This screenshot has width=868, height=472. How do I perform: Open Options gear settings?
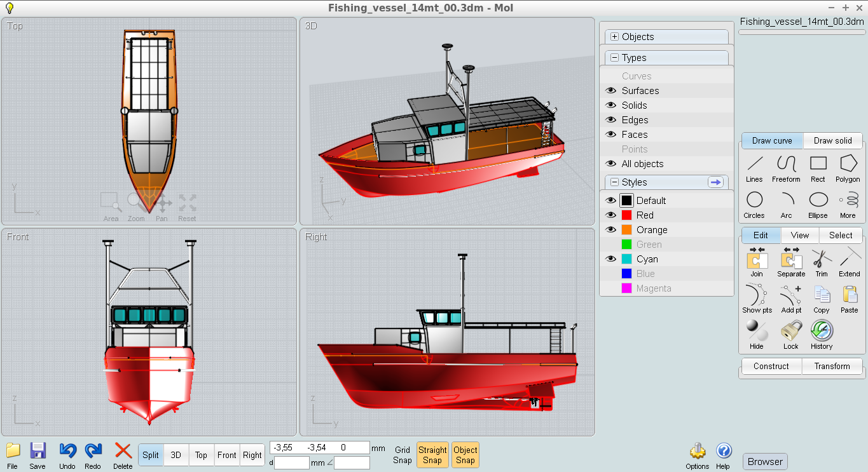[698, 455]
